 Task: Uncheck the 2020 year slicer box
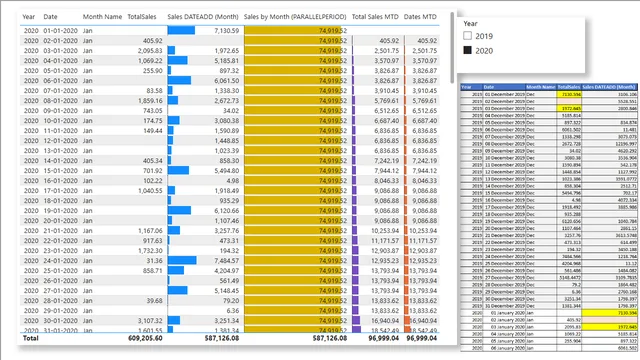click(467, 50)
